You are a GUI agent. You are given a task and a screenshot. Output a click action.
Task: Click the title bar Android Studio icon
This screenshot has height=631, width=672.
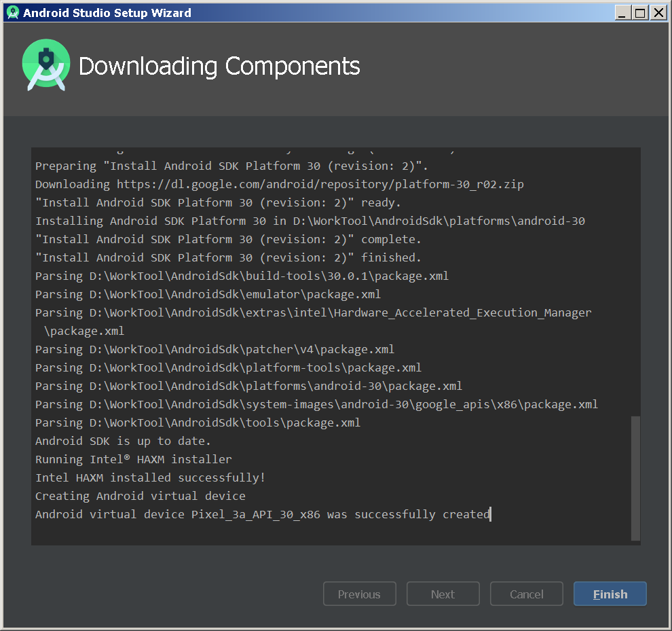13,12
